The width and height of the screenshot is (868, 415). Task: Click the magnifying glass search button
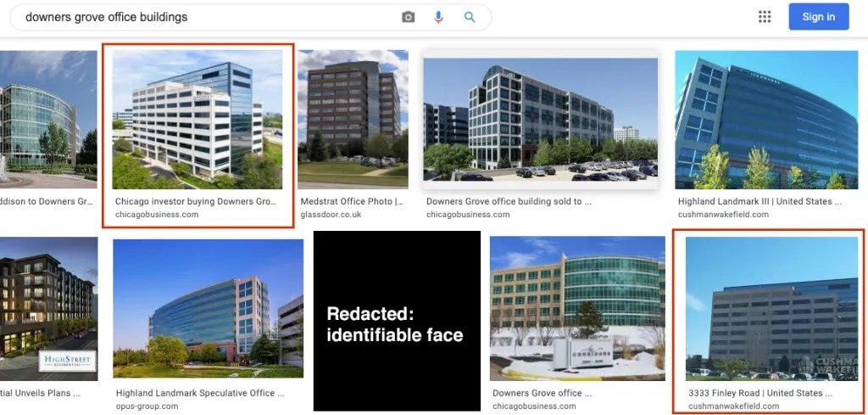[470, 17]
